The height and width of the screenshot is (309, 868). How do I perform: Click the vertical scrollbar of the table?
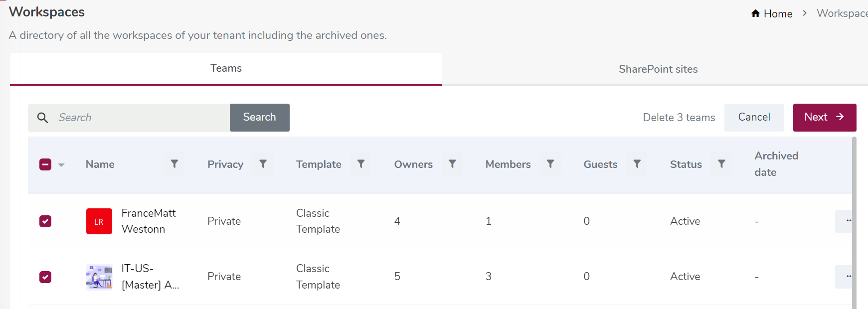tap(854, 224)
